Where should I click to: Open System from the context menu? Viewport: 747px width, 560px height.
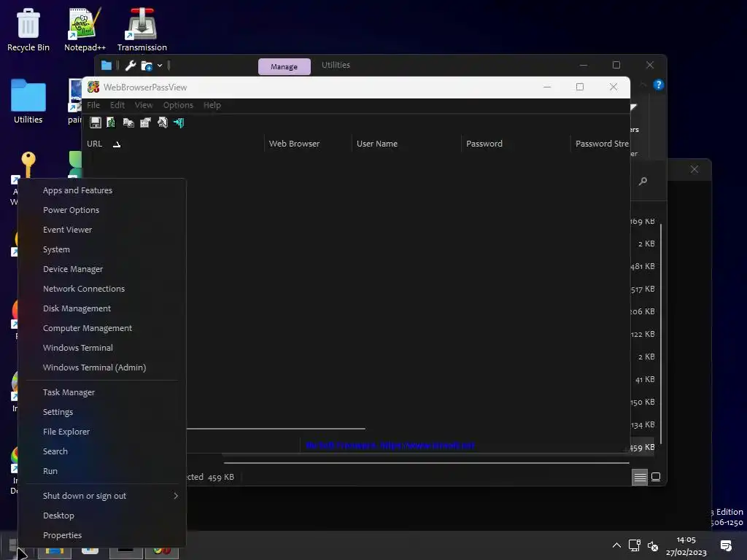[101, 249]
